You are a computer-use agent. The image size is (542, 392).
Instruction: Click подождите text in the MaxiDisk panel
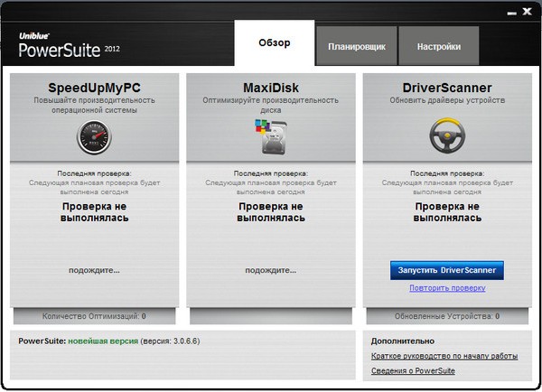point(272,269)
